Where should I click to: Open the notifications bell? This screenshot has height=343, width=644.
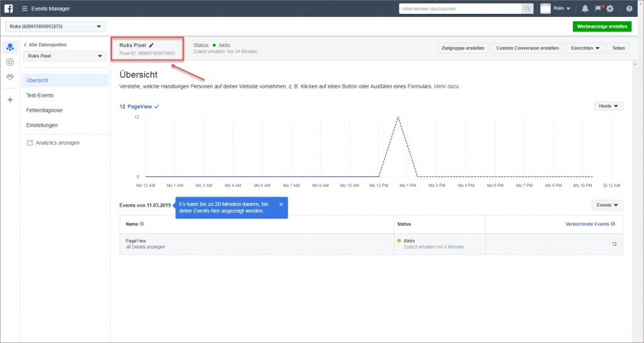pos(585,9)
